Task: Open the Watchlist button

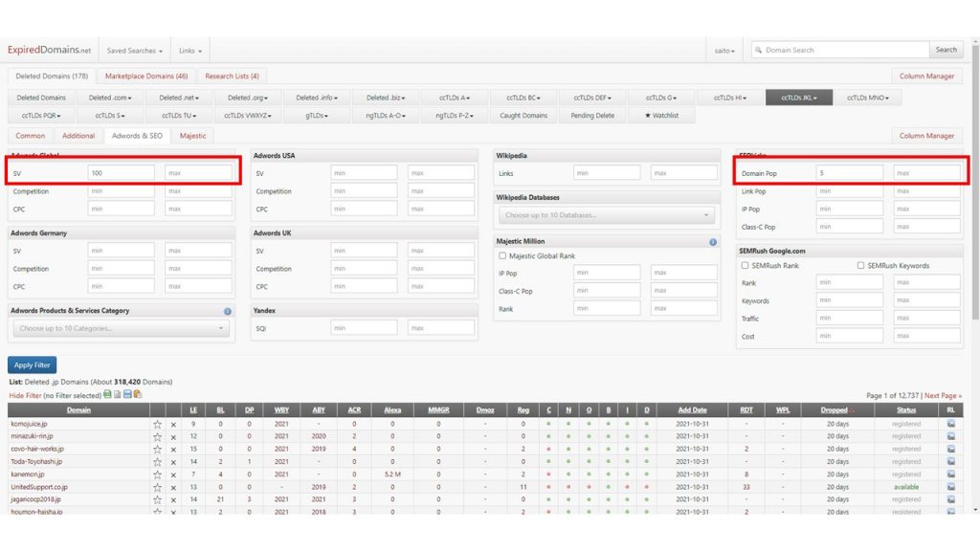Action: click(661, 116)
